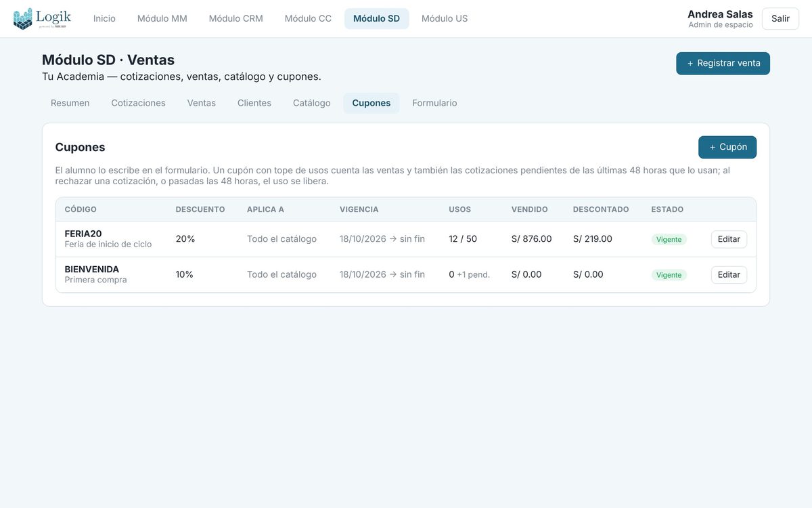Click the Vigente badge for FERIA20
This screenshot has height=508, width=812.
point(669,239)
